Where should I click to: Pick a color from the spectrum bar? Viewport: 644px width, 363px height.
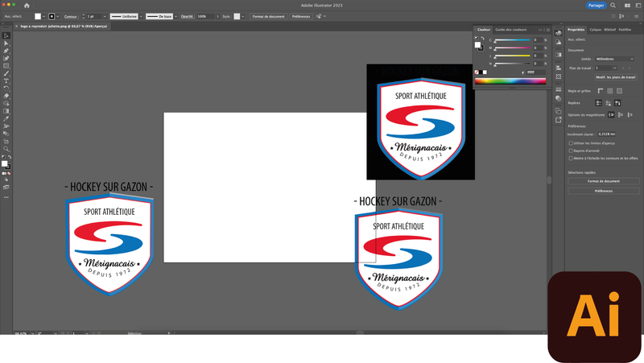[510, 81]
